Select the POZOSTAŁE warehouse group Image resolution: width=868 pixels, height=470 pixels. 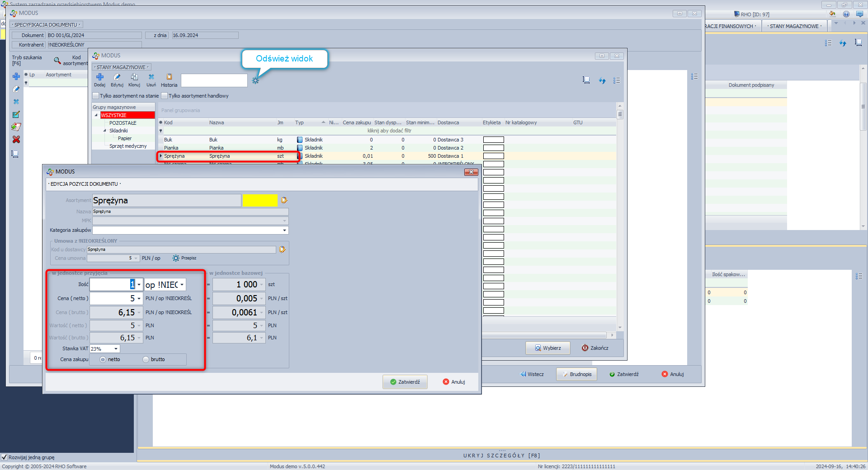123,123
